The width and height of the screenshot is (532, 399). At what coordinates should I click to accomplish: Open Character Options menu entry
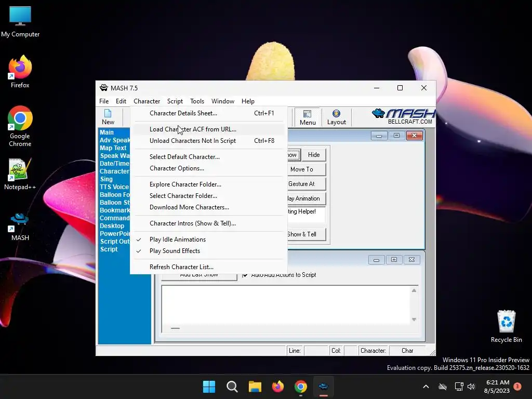click(208, 168)
